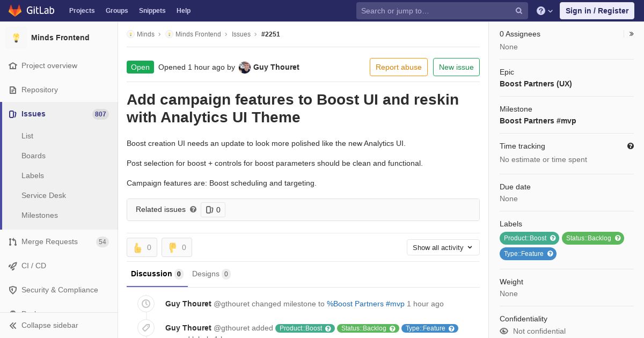The height and width of the screenshot is (338, 644).
Task: Open the Show all activity dropdown
Action: click(443, 247)
